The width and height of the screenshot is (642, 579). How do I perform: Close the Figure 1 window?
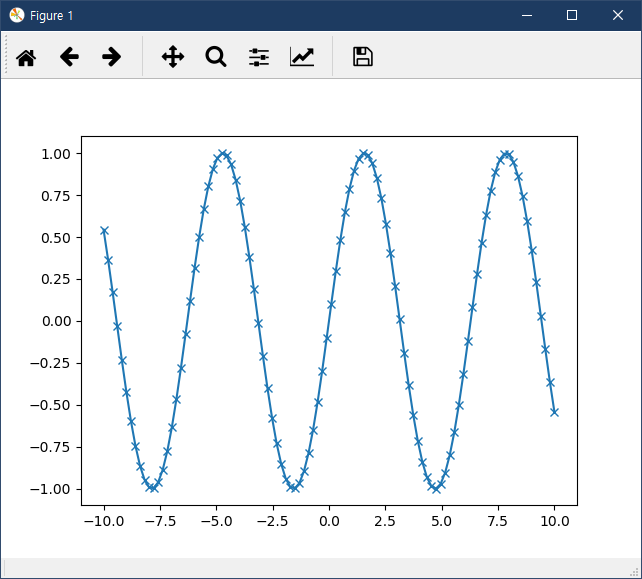(x=618, y=16)
